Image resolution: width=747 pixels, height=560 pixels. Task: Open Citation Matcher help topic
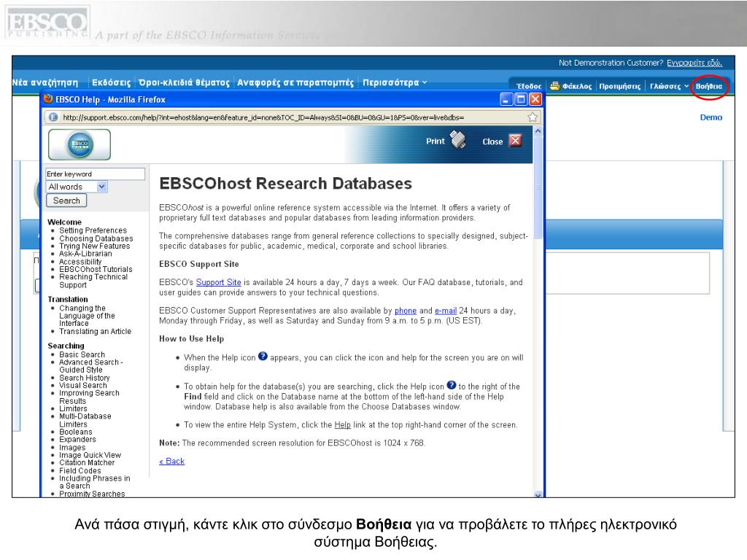(x=87, y=463)
